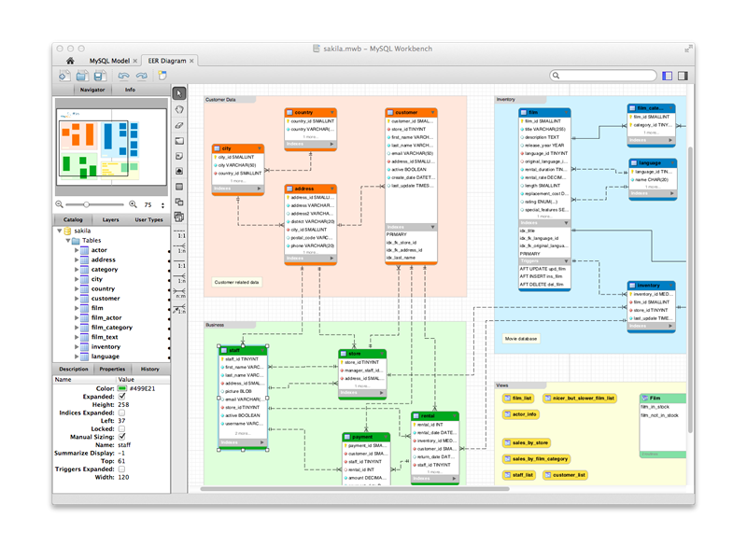Expand the actor table tree node
Screen dimensions: 747x560
click(x=77, y=250)
